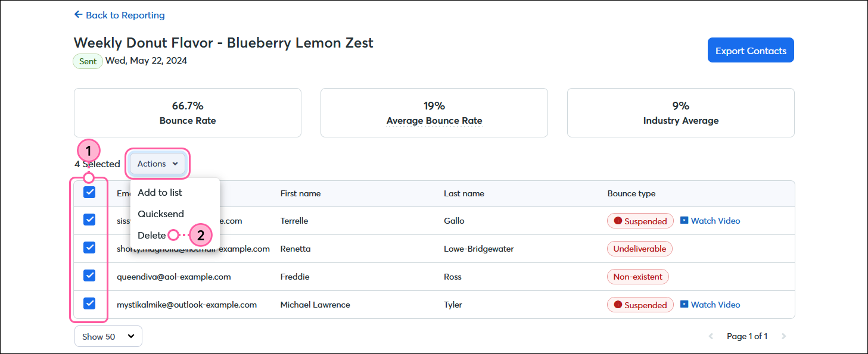Image resolution: width=868 pixels, height=354 pixels.
Task: Click the red dot in Michael Lawrence's Suspended badge
Action: [617, 304]
